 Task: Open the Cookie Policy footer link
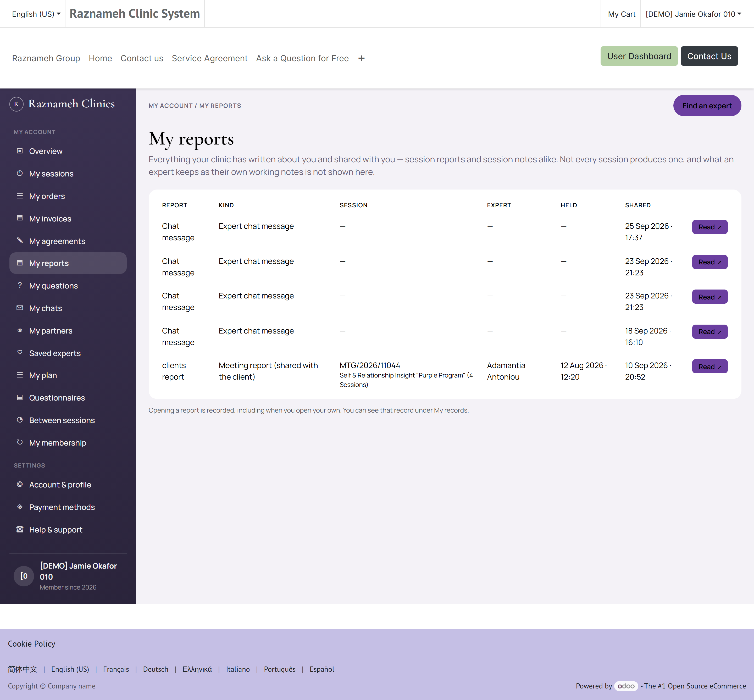[x=31, y=644]
